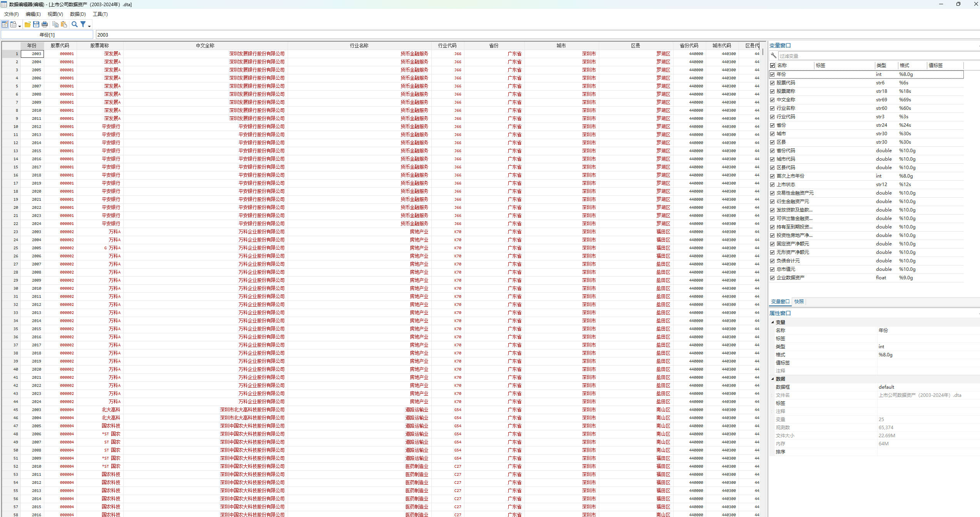Click the filter funnel icon
This screenshot has width=980, height=517.
(x=83, y=24)
